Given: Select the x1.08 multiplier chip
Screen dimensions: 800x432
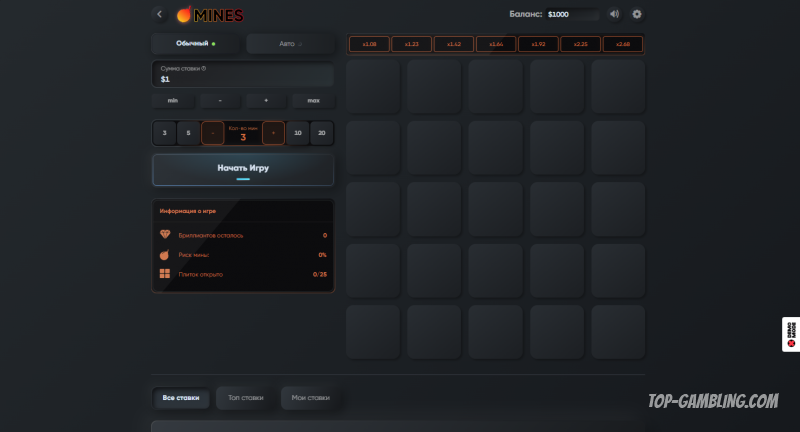Looking at the screenshot, I should click(369, 44).
